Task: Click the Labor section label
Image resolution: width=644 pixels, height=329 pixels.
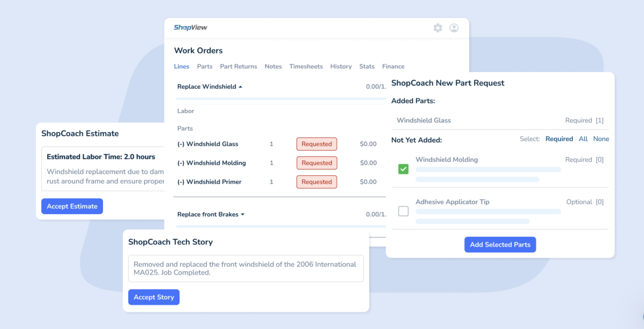Action: coord(185,111)
